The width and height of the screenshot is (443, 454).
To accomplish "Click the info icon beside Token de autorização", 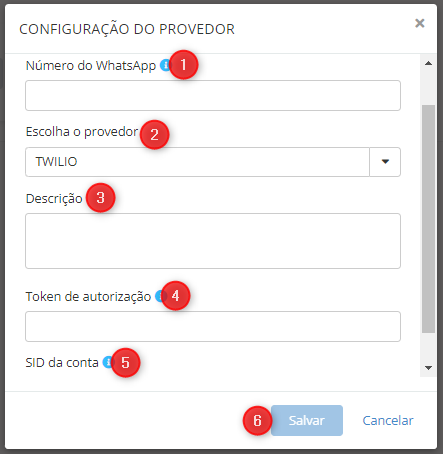I will click(x=160, y=296).
